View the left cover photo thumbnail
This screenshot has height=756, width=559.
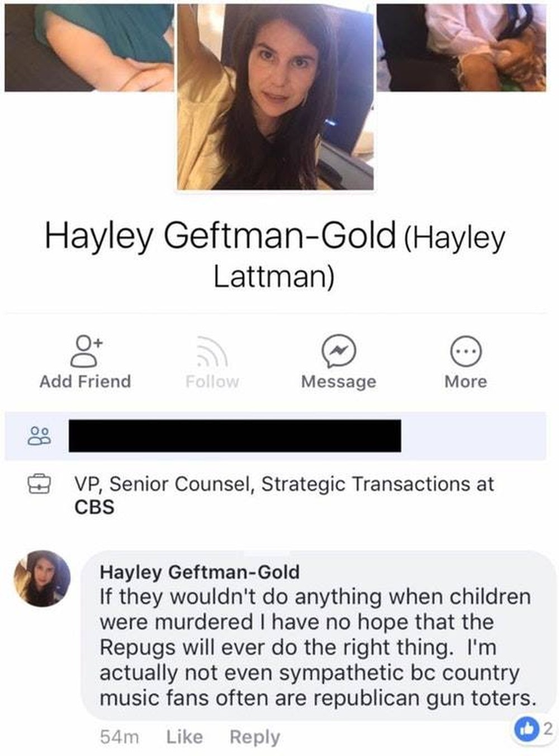89,47
